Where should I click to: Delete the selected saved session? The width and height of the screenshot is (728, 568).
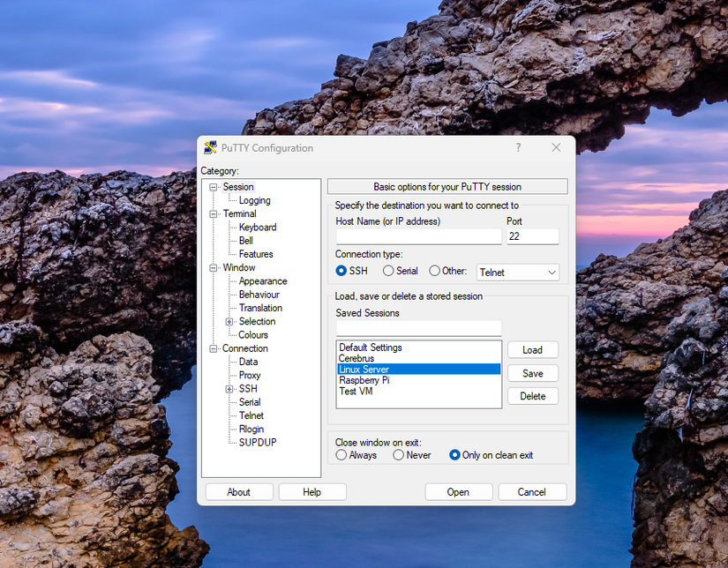pyautogui.click(x=532, y=396)
